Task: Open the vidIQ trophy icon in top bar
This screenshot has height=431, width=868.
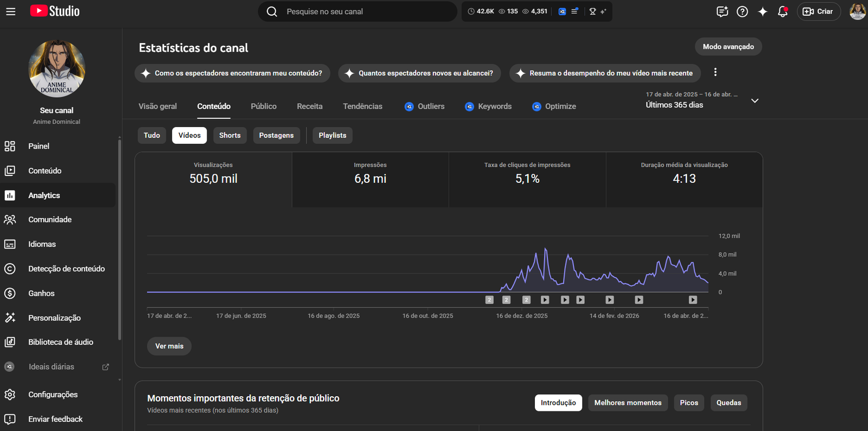Action: pyautogui.click(x=593, y=11)
